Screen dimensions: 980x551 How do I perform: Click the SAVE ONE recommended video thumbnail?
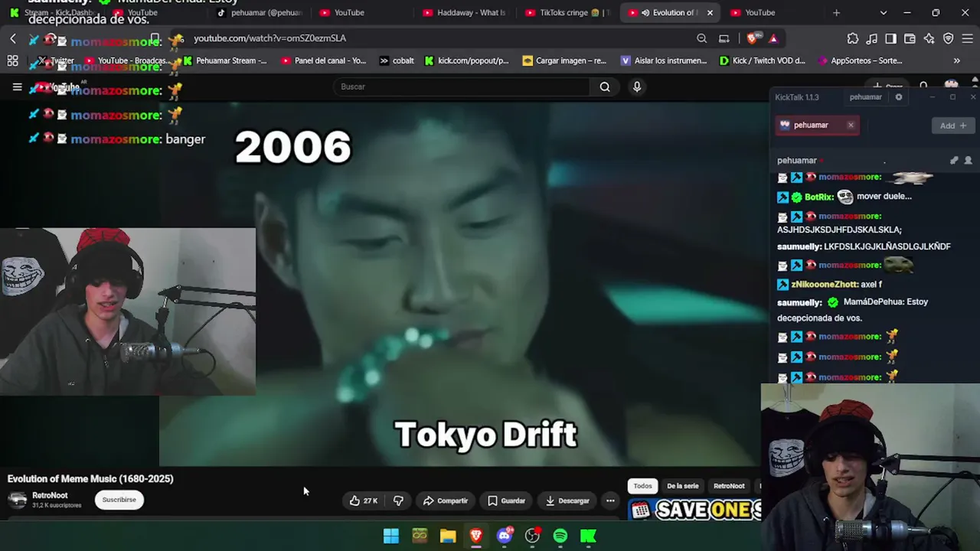click(x=694, y=509)
